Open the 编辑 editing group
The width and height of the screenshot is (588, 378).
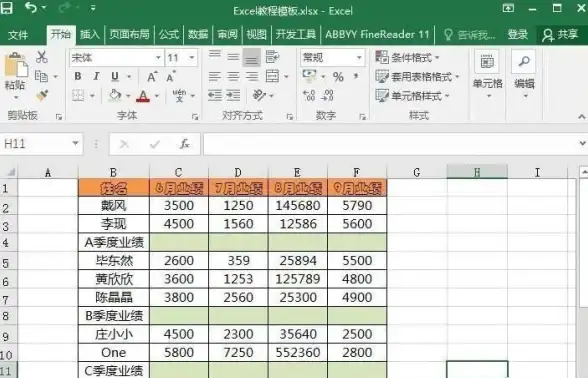[x=524, y=75]
